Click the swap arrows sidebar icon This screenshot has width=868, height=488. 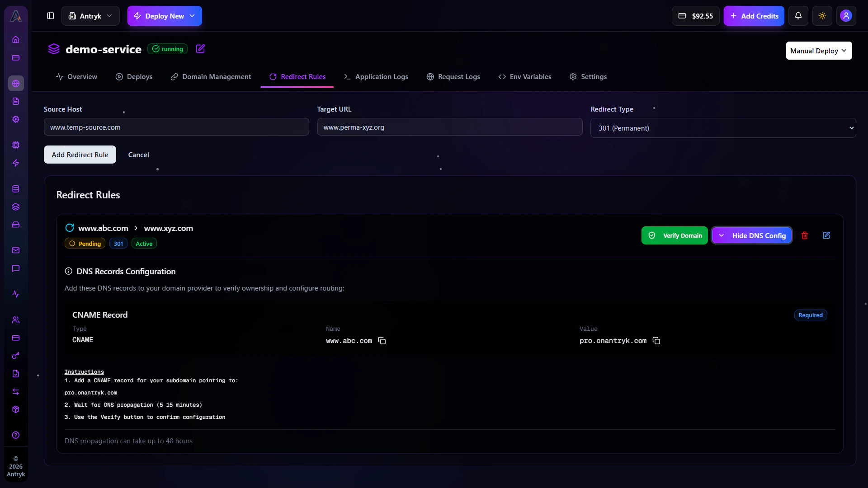[x=16, y=392]
